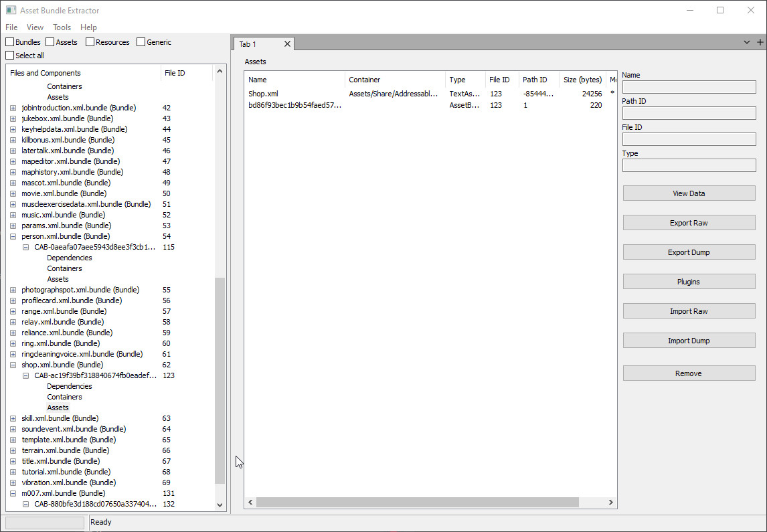Open the Tools menu
Image resolution: width=767 pixels, height=532 pixels.
pos(62,27)
